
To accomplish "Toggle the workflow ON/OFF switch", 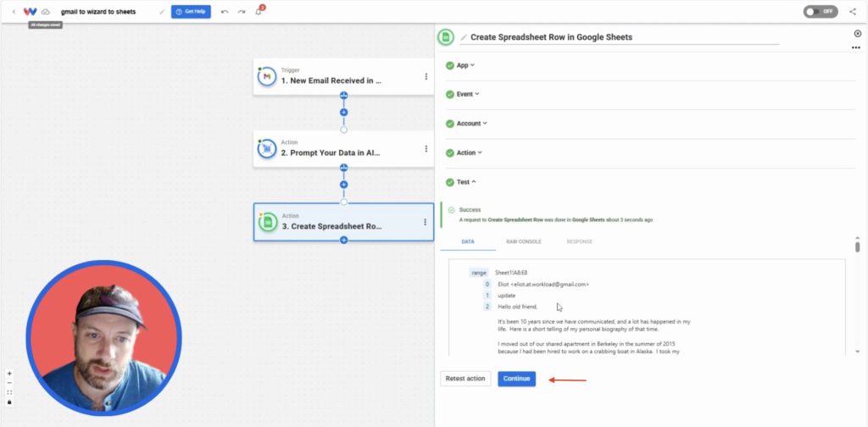I will (821, 12).
